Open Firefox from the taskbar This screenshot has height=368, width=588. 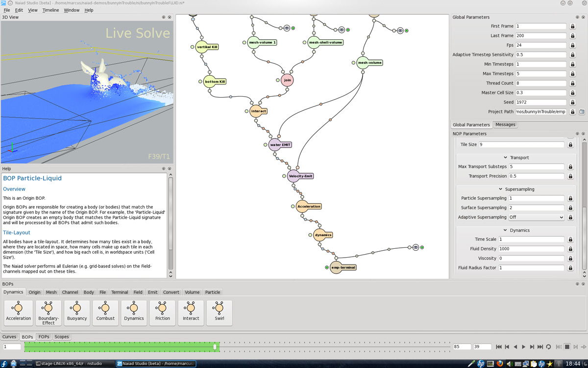tap(500, 364)
